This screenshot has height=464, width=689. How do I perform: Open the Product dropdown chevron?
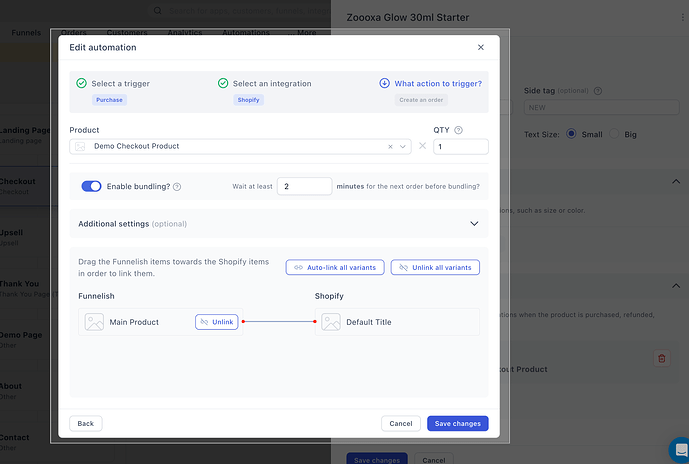[403, 147]
